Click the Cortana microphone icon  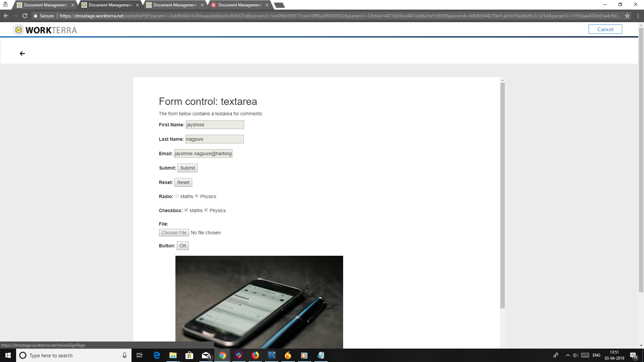tap(124, 355)
